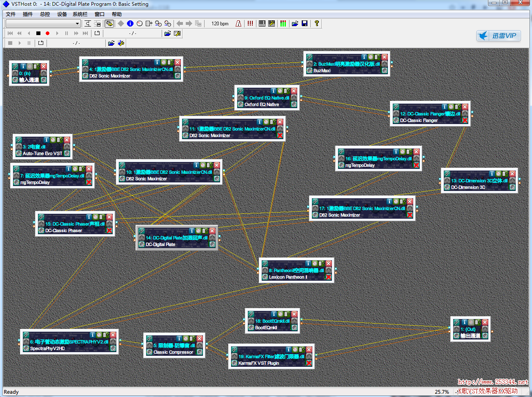Click the red triple exclamation panic icon

point(250,24)
